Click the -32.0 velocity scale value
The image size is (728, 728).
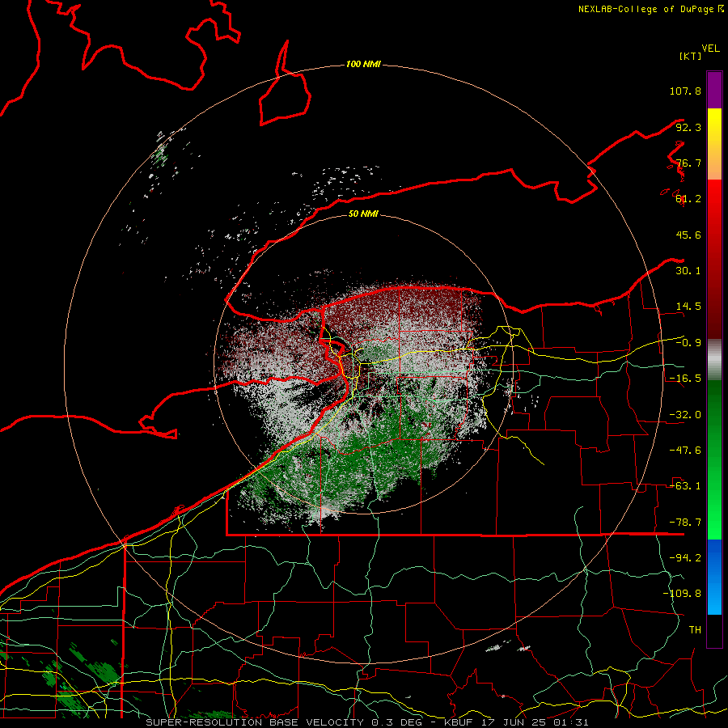(685, 415)
